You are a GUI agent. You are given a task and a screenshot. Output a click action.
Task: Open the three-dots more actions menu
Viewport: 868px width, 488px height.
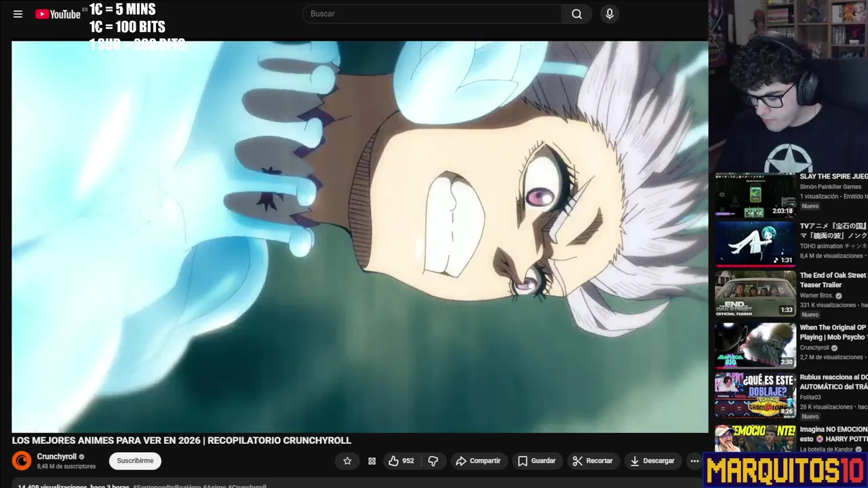(694, 461)
